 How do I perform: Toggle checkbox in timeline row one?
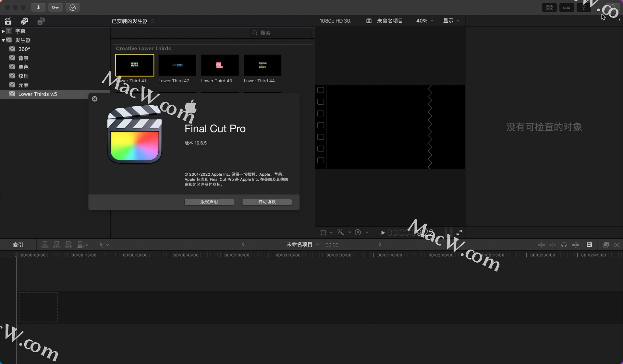[321, 90]
